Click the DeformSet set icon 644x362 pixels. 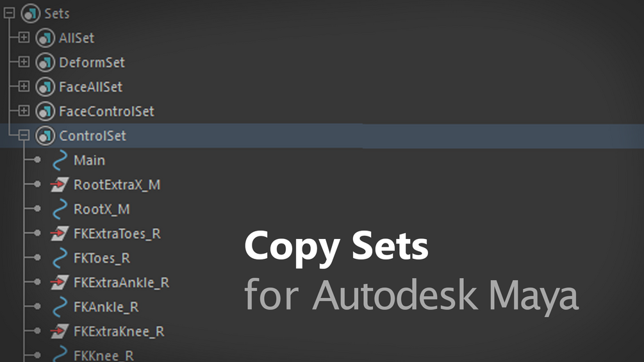(x=45, y=63)
